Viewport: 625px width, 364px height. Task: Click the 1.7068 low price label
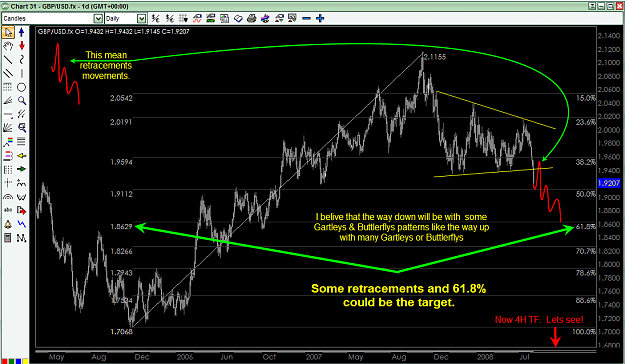click(x=121, y=331)
